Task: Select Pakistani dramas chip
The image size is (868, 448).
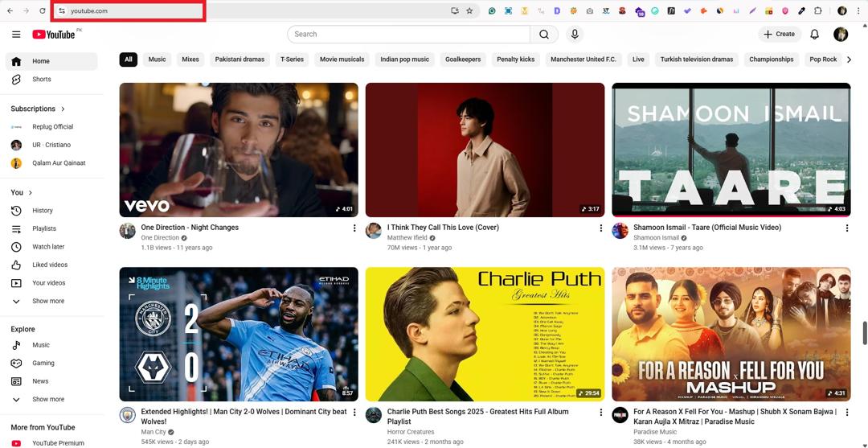Action: (240, 60)
